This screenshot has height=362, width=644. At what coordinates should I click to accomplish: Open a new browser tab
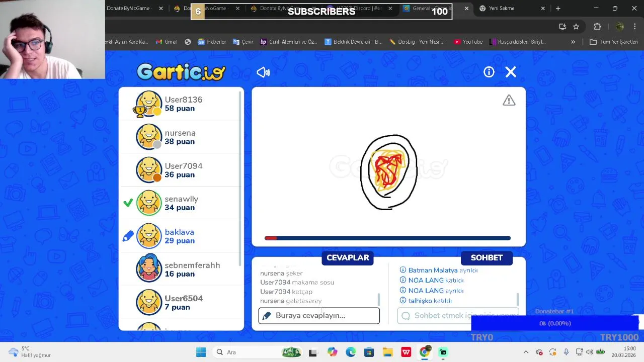(x=558, y=9)
